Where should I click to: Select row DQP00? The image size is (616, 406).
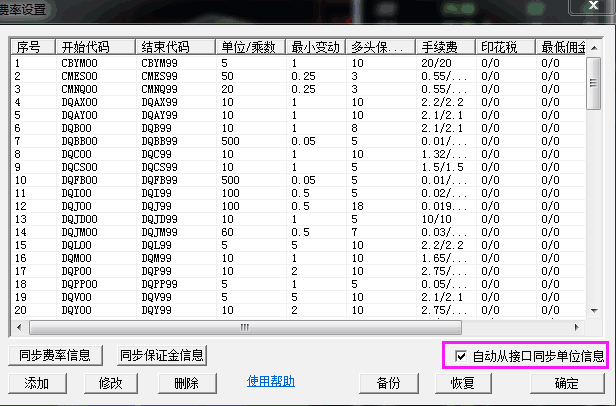click(299, 271)
